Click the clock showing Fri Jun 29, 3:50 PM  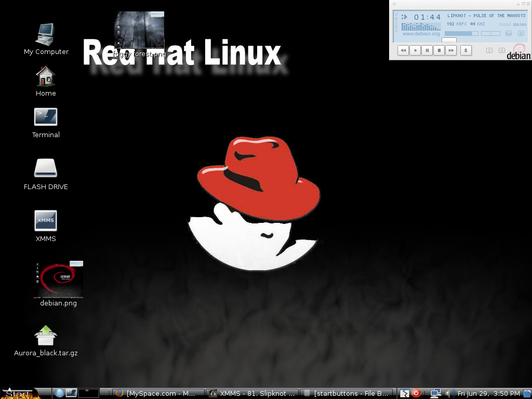pyautogui.click(x=488, y=394)
